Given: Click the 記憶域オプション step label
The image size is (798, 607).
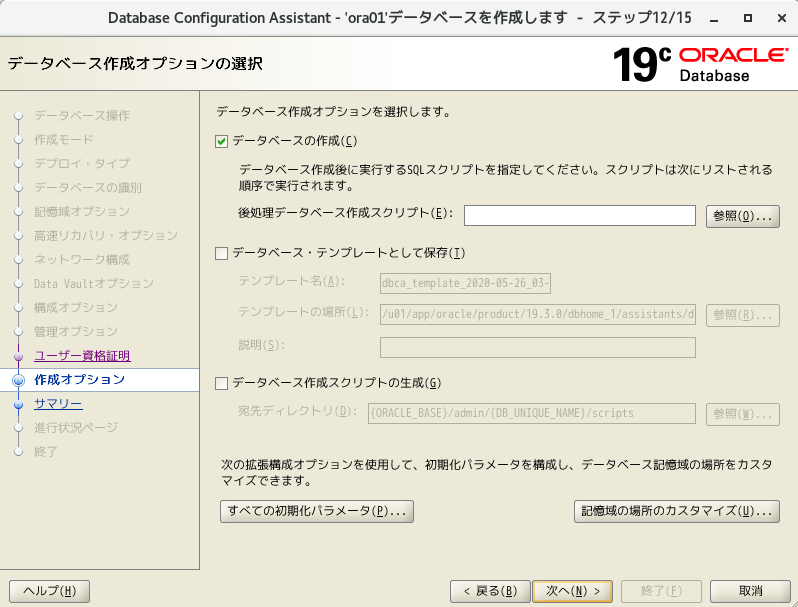Looking at the screenshot, I should pyautogui.click(x=82, y=212).
